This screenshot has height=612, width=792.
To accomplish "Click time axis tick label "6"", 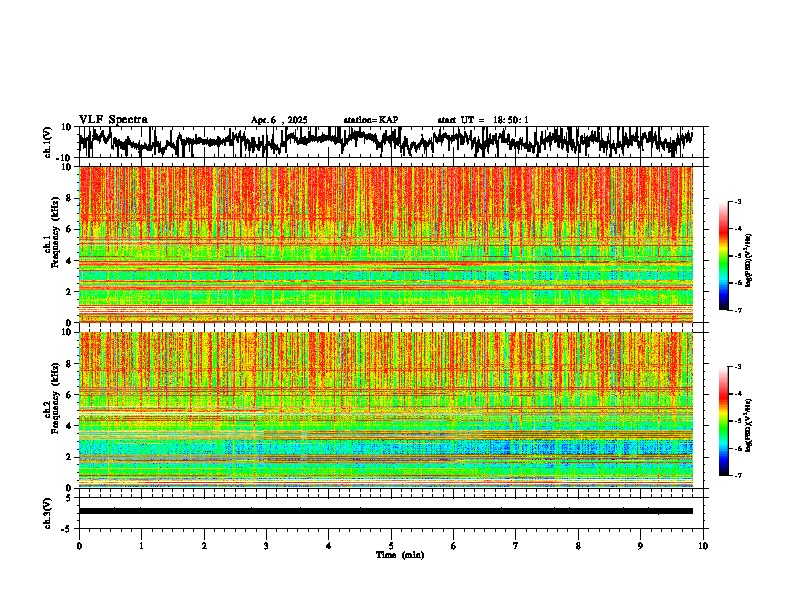I will tap(453, 546).
